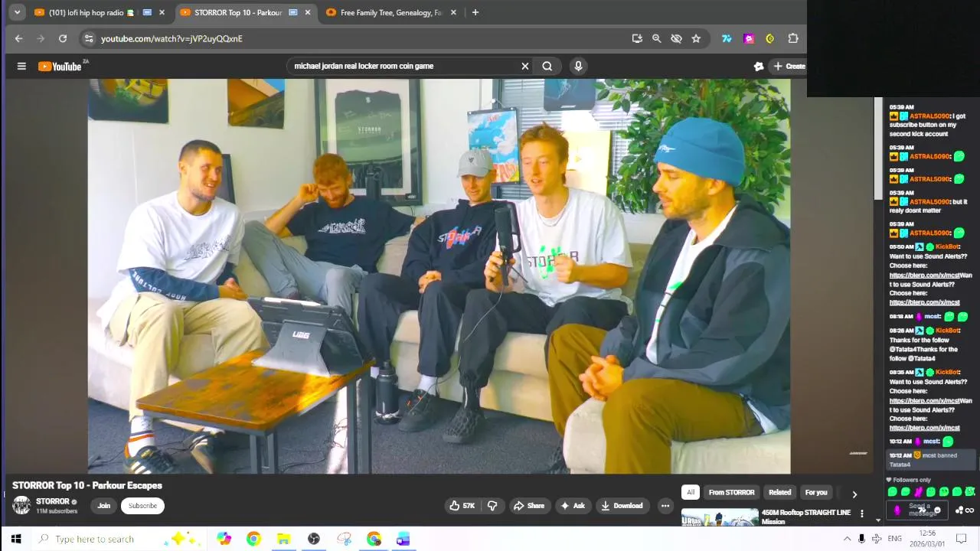Open emoji picker in chat input

point(938,510)
